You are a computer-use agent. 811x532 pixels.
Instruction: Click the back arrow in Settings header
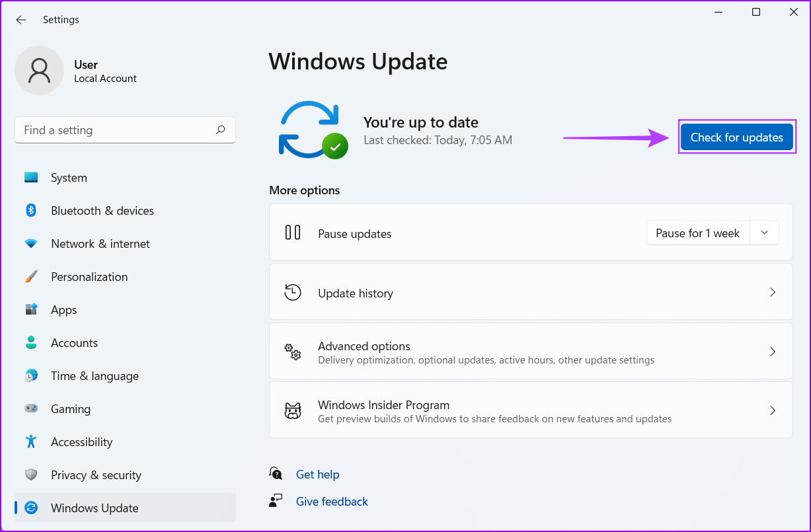(x=21, y=20)
